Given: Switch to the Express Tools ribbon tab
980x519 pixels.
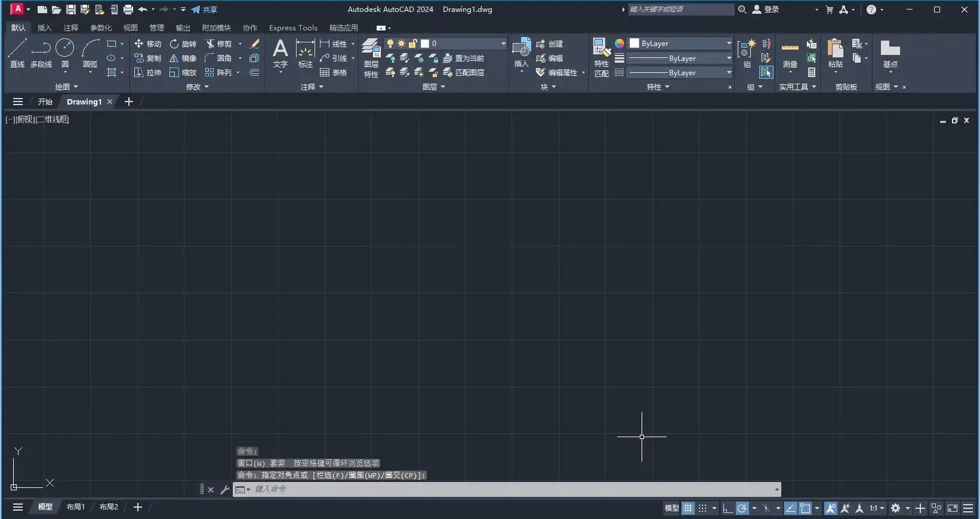Looking at the screenshot, I should click(x=293, y=28).
